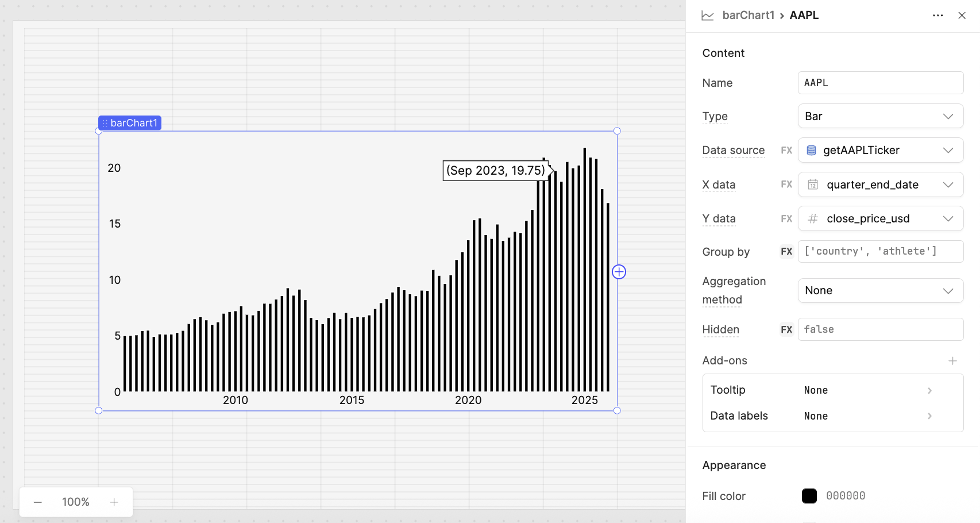The height and width of the screenshot is (523, 980).
Task: Toggle the FX mode on the Data source field
Action: pyautogui.click(x=786, y=150)
